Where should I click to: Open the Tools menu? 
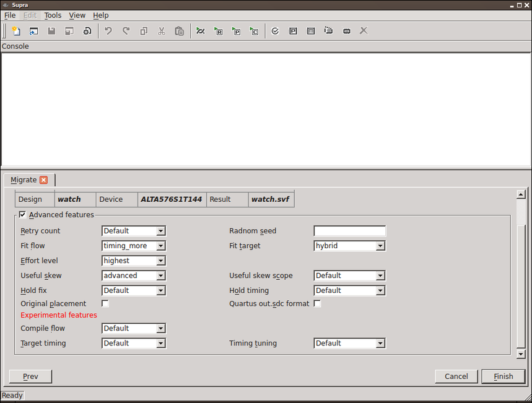point(53,15)
